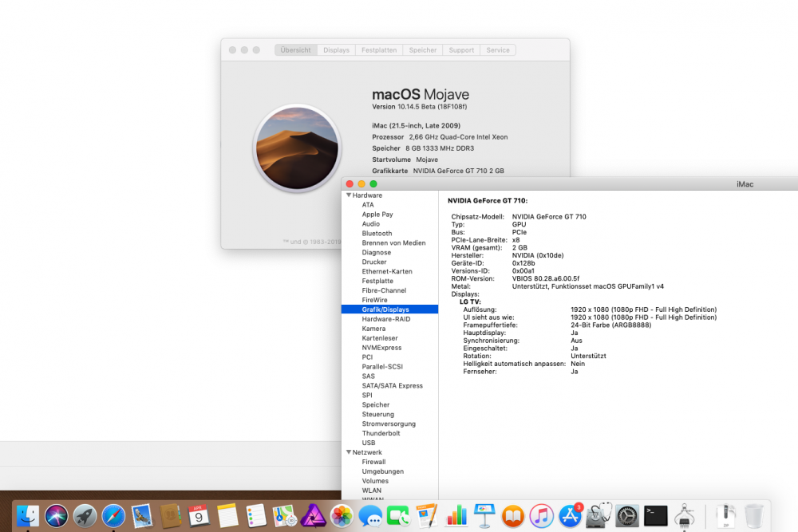Viewport: 798px width, 532px height.
Task: Open Launchpad rocket icon
Action: click(x=85, y=516)
